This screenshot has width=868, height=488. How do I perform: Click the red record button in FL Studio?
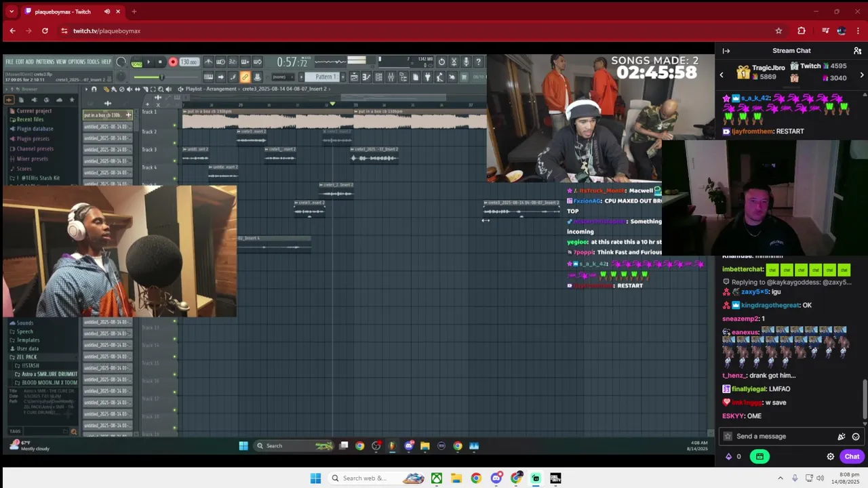[x=173, y=62]
